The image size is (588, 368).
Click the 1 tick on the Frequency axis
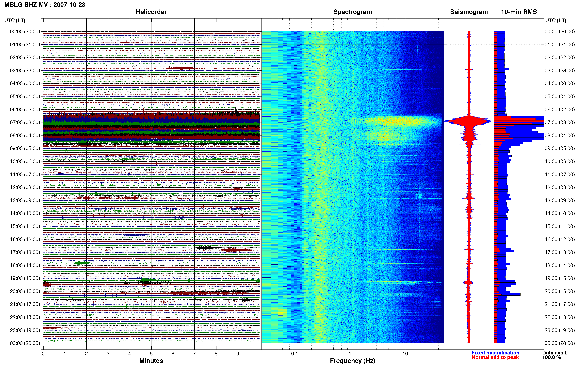[x=350, y=354]
